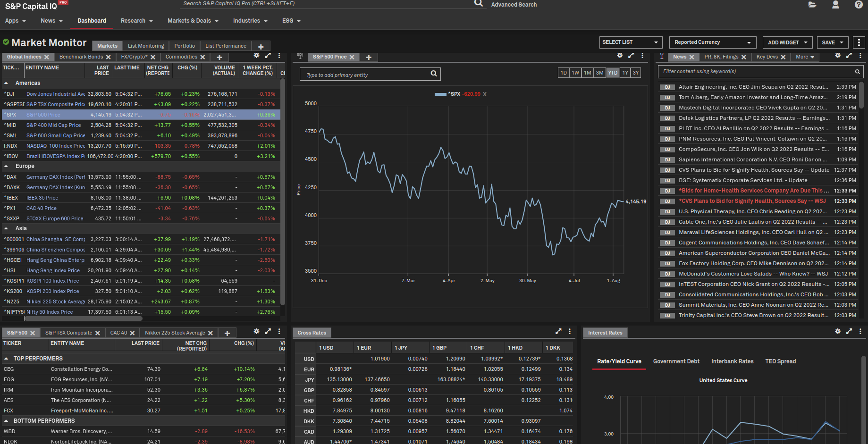Select the 1W chart range
The width and height of the screenshot is (868, 444).
(575, 73)
